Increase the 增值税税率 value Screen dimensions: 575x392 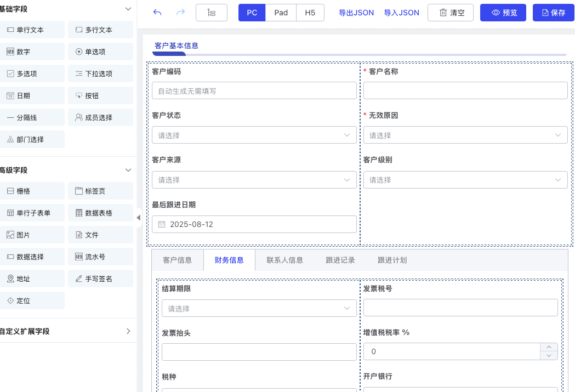pyautogui.click(x=549, y=347)
